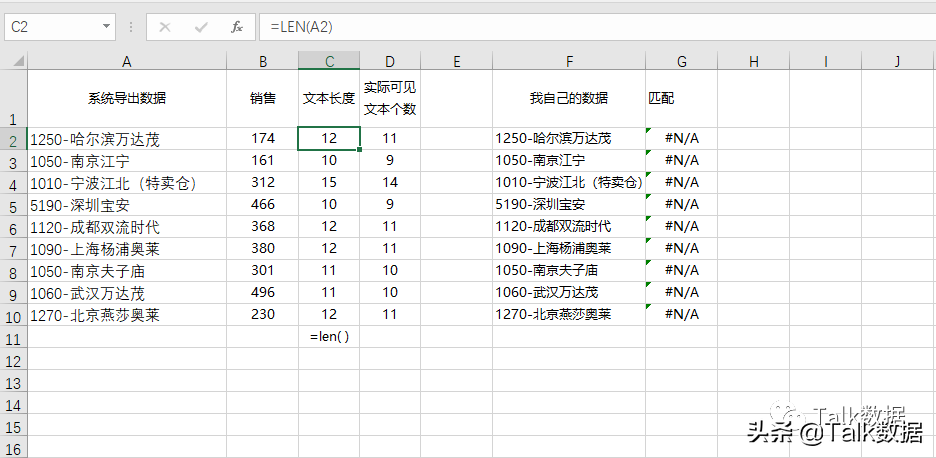Select row 14 header

point(13,403)
